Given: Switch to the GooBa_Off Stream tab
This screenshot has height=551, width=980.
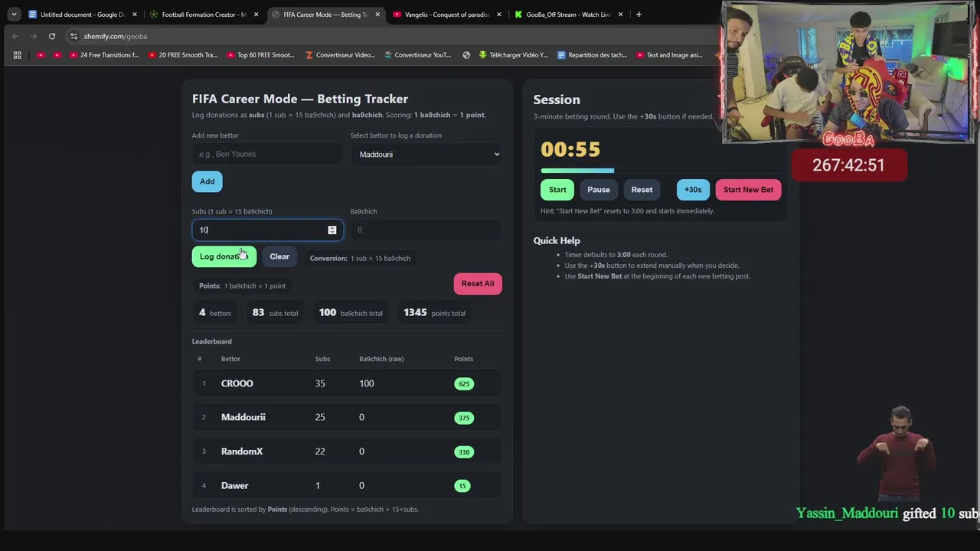Looking at the screenshot, I should (x=569, y=15).
